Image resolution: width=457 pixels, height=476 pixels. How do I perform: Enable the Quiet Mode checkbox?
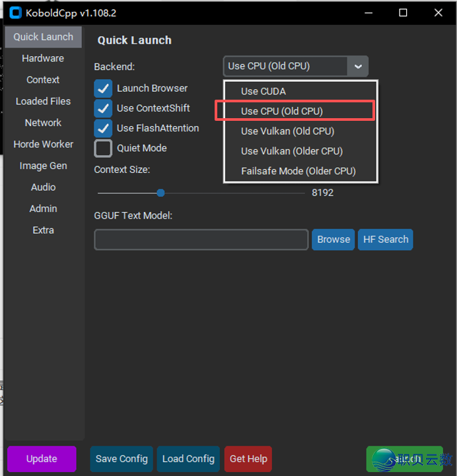[x=103, y=149]
